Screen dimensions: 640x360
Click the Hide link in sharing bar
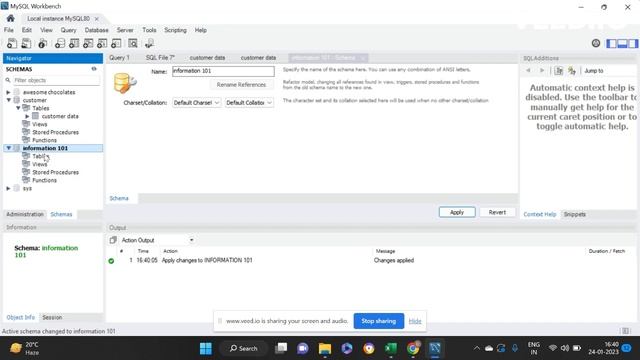click(415, 321)
